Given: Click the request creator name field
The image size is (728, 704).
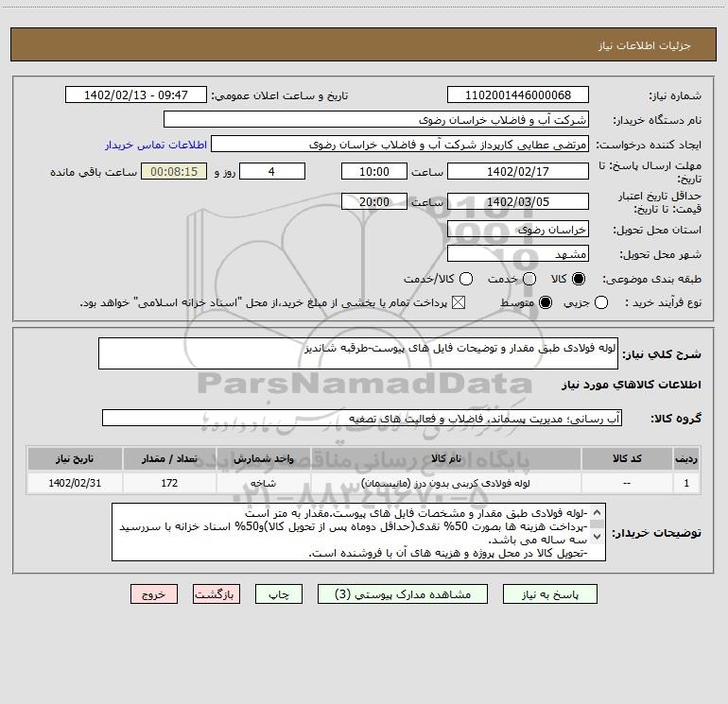Looking at the screenshot, I should (400, 144).
